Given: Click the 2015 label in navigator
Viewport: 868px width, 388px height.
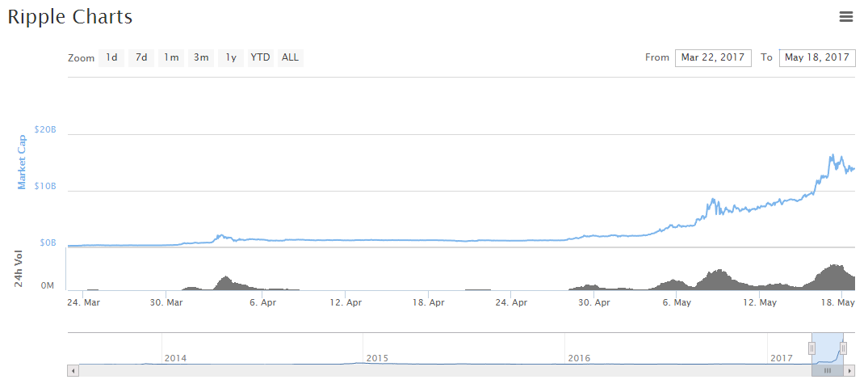Looking at the screenshot, I should coord(378,359).
